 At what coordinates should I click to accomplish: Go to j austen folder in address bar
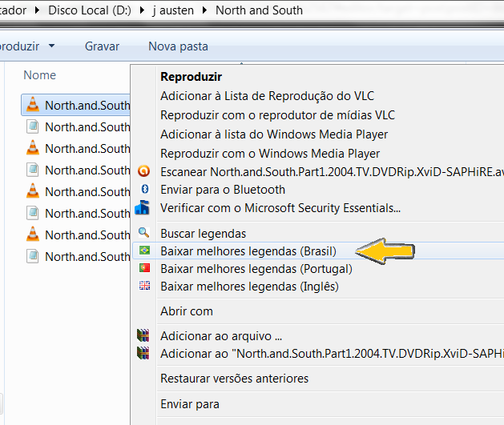click(x=173, y=10)
